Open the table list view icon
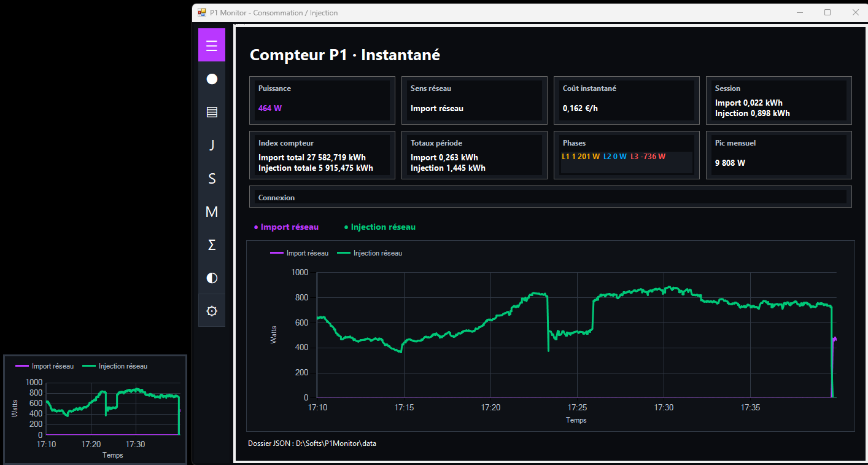 (212, 112)
